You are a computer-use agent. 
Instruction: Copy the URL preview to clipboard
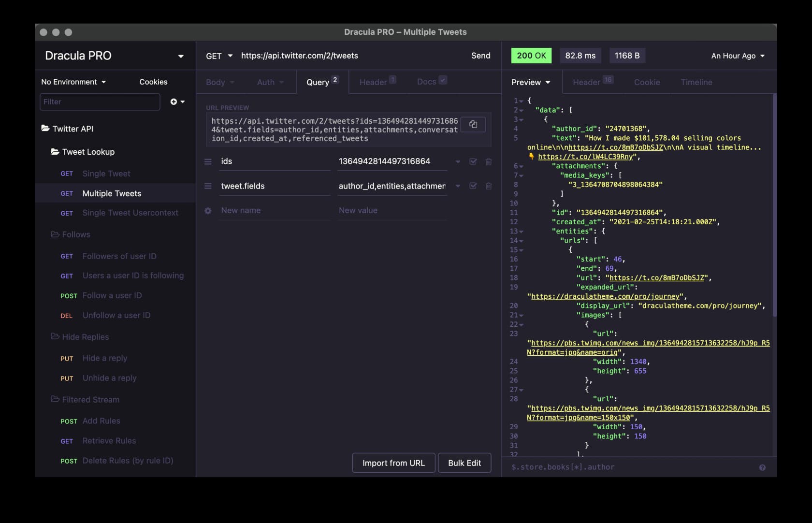473,124
